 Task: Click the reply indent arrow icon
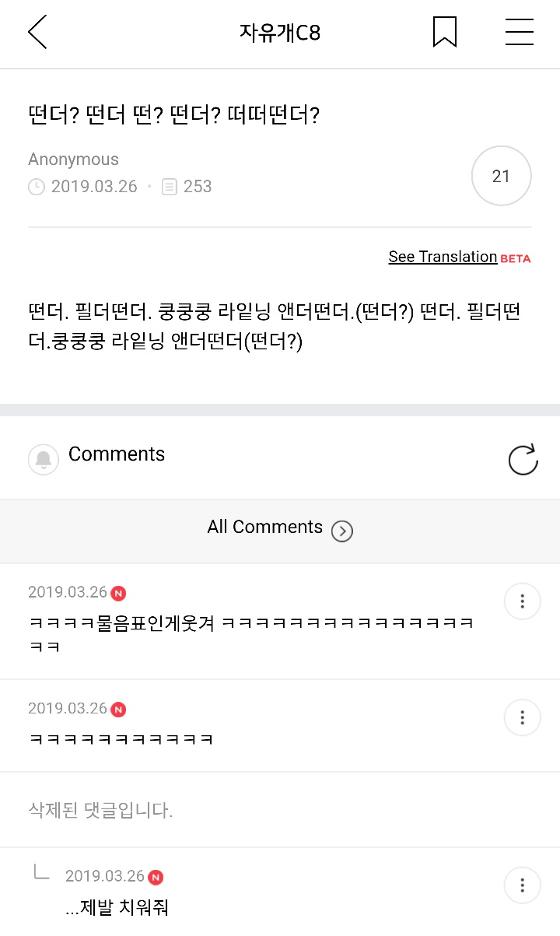click(x=41, y=873)
